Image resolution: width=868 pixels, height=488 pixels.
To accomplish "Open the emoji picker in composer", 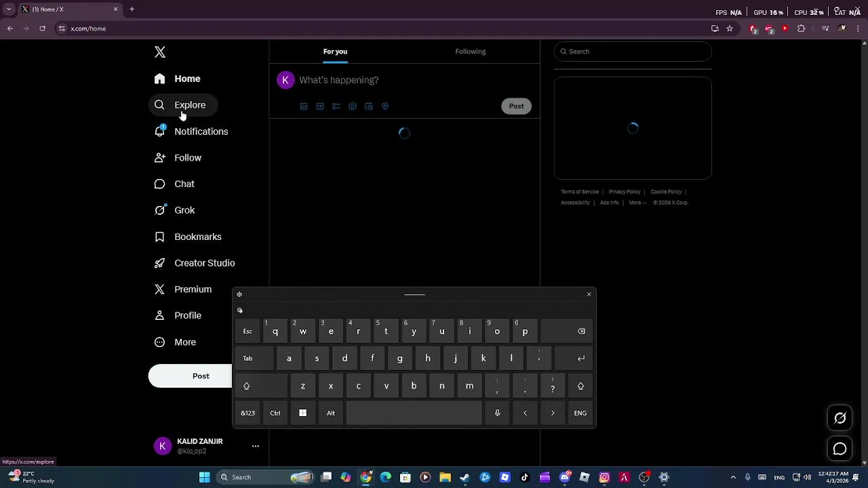I will coord(353,106).
